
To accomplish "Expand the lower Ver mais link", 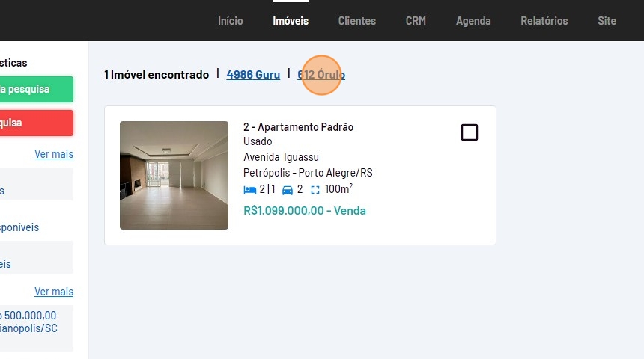I will click(54, 291).
